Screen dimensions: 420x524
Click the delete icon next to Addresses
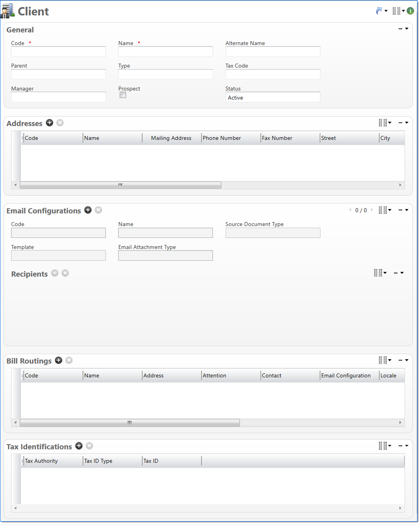(x=60, y=123)
